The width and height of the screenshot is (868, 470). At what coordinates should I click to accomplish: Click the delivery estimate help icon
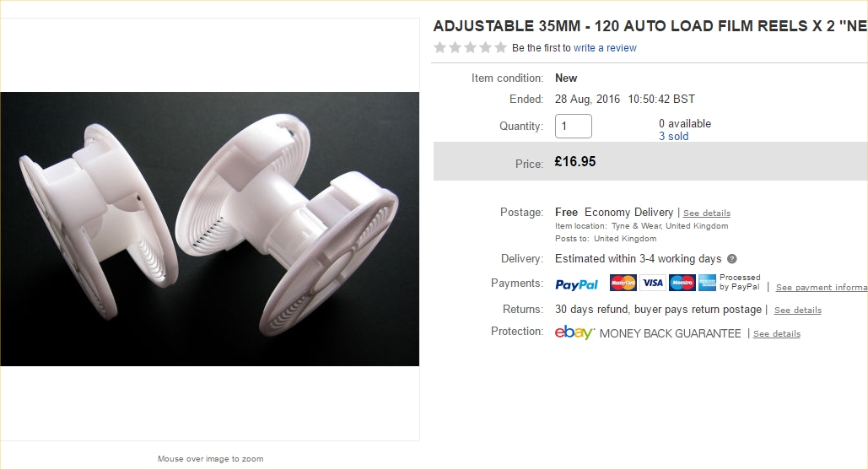(x=732, y=259)
